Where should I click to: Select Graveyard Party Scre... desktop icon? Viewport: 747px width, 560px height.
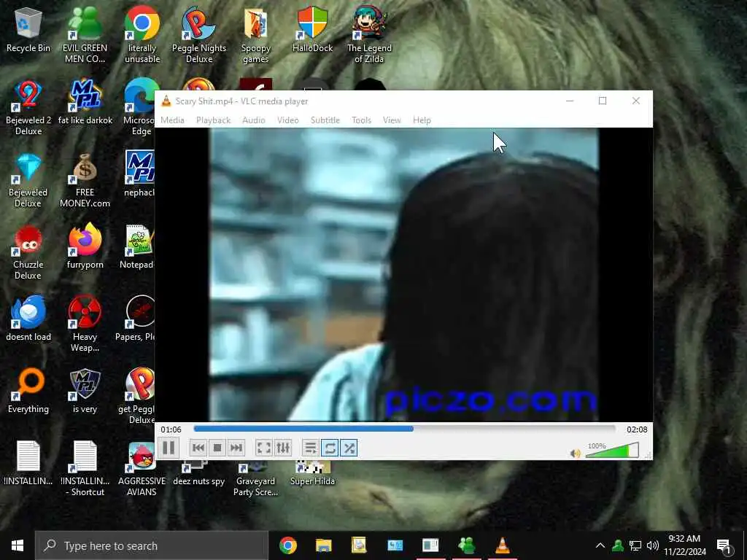coord(256,478)
